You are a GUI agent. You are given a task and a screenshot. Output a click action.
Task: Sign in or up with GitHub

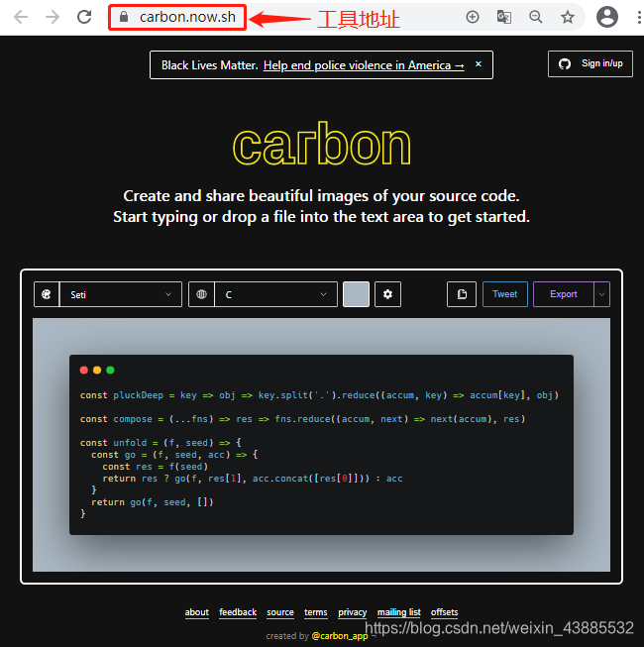[590, 64]
